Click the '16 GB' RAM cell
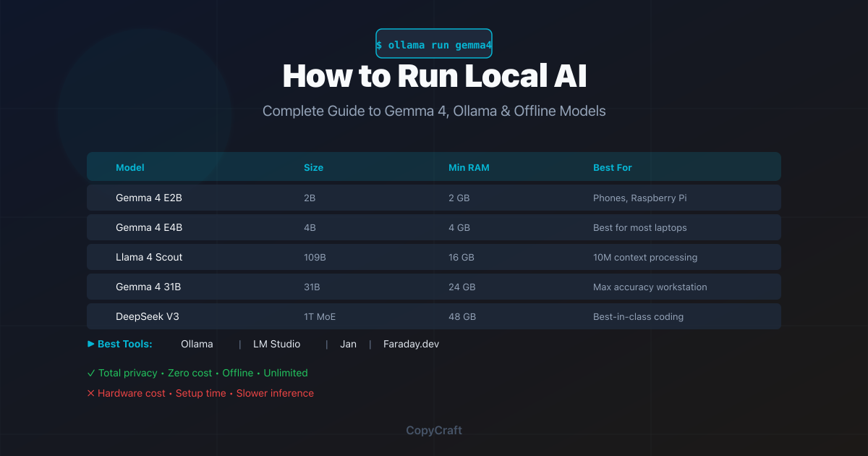Screen dimensions: 868x456 (x=461, y=257)
